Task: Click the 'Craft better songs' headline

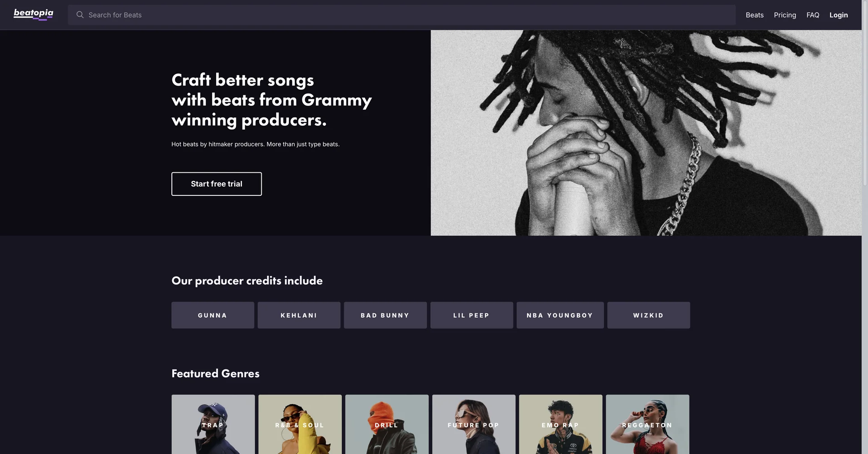Action: (x=272, y=100)
